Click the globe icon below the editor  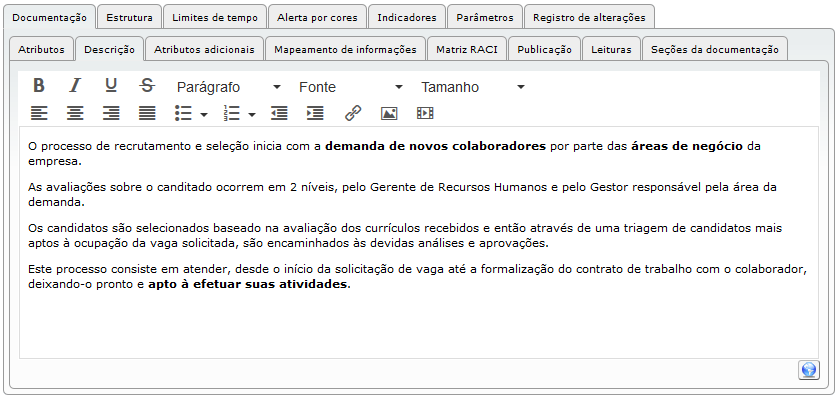pos(809,370)
